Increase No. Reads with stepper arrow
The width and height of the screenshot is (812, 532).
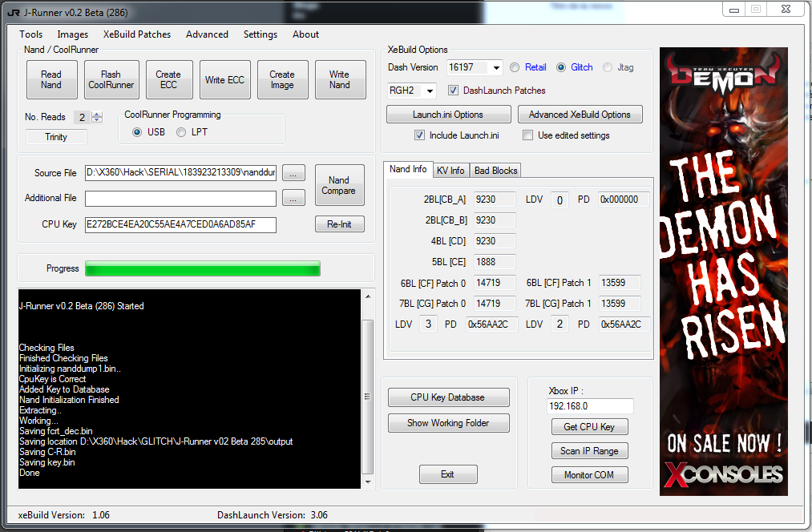pyautogui.click(x=97, y=115)
